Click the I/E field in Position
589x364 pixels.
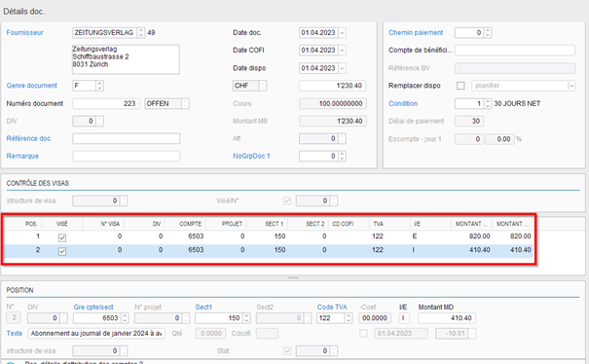tap(403, 318)
